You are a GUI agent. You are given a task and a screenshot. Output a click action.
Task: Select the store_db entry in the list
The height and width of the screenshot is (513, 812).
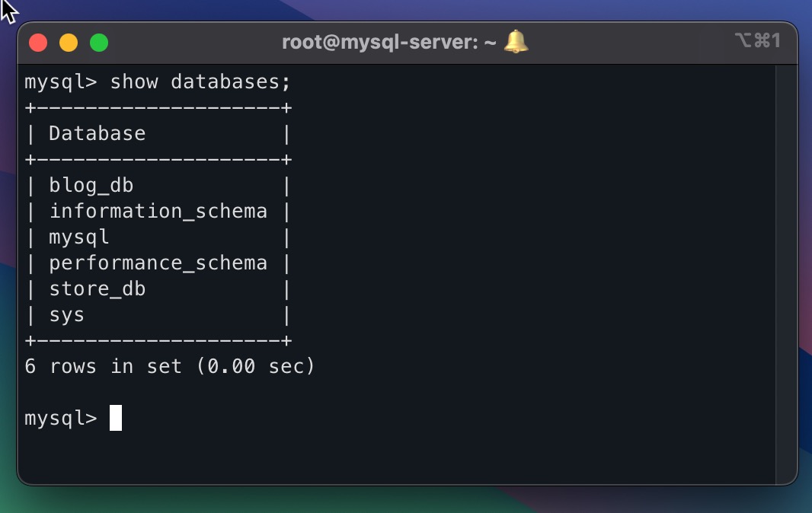97,288
